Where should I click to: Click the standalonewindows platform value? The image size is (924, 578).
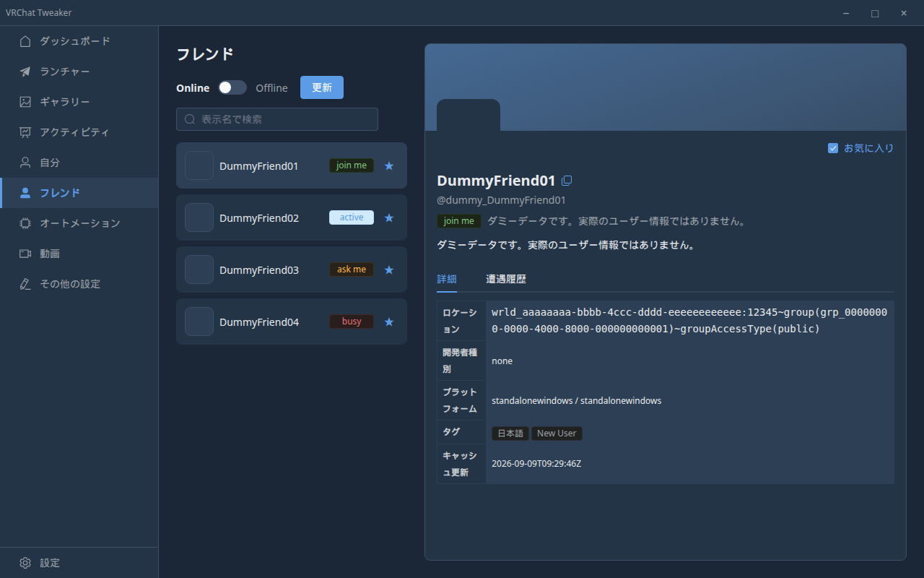point(576,400)
